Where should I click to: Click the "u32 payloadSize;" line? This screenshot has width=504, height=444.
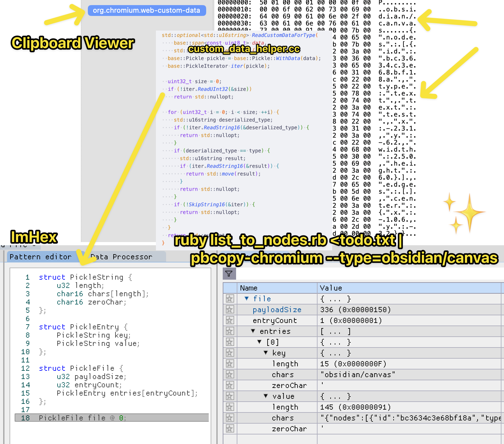(91, 376)
